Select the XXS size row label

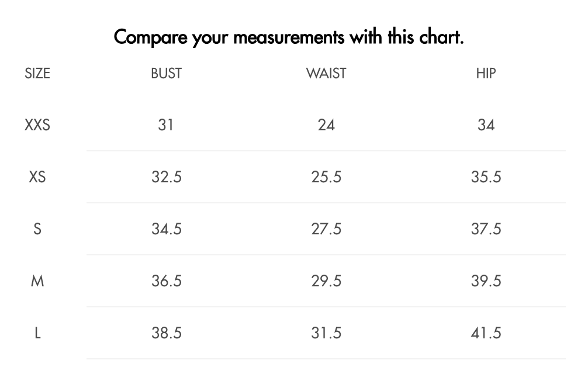37,125
